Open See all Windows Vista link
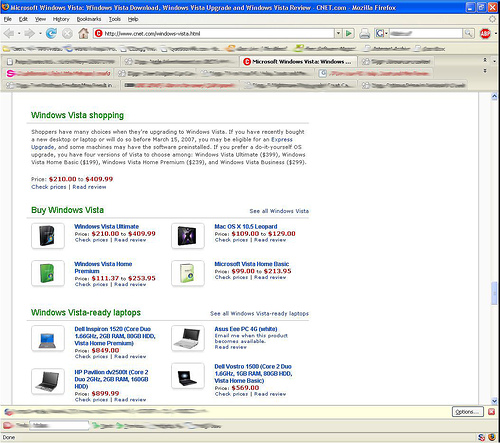 [x=279, y=211]
